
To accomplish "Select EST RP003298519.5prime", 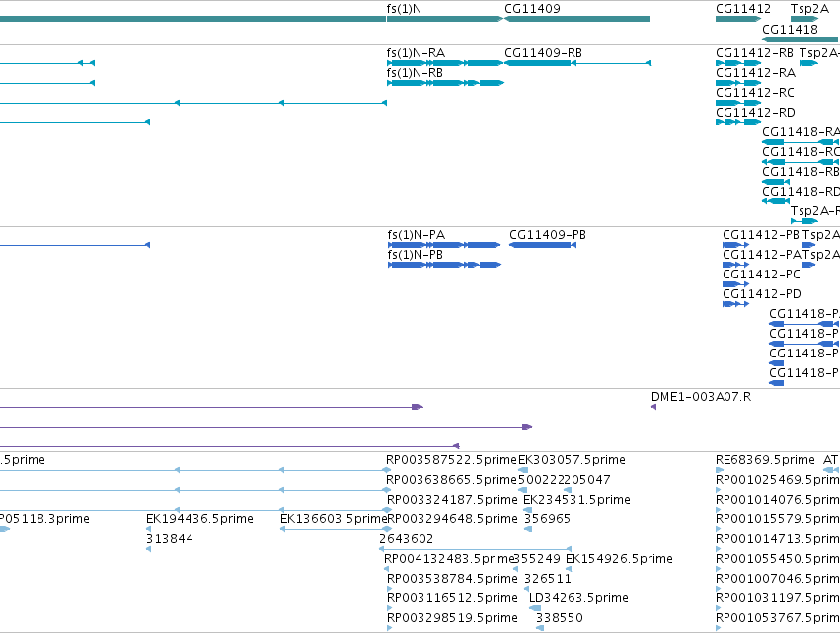I will [x=452, y=618].
